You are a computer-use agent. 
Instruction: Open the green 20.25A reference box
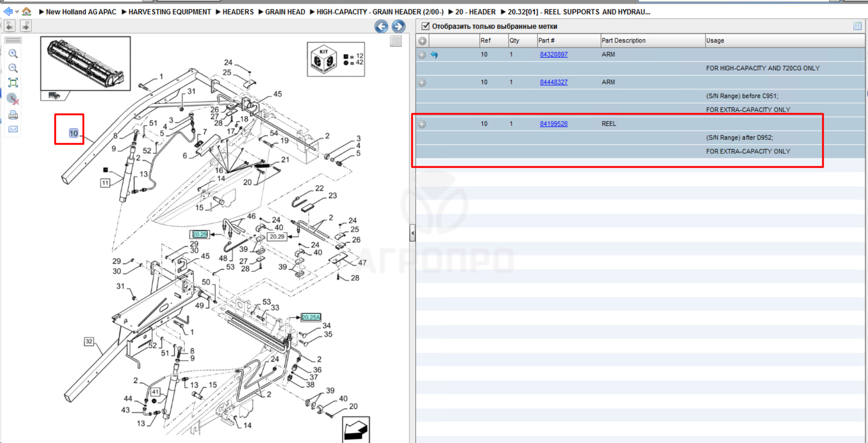[311, 317]
